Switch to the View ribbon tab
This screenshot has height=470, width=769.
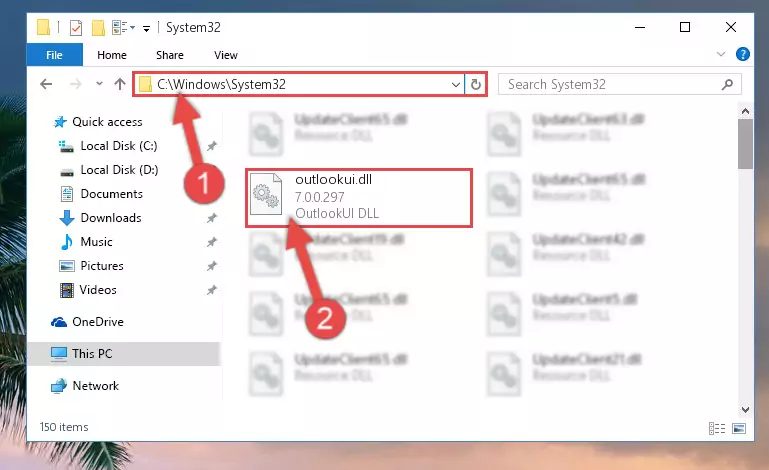click(226, 55)
